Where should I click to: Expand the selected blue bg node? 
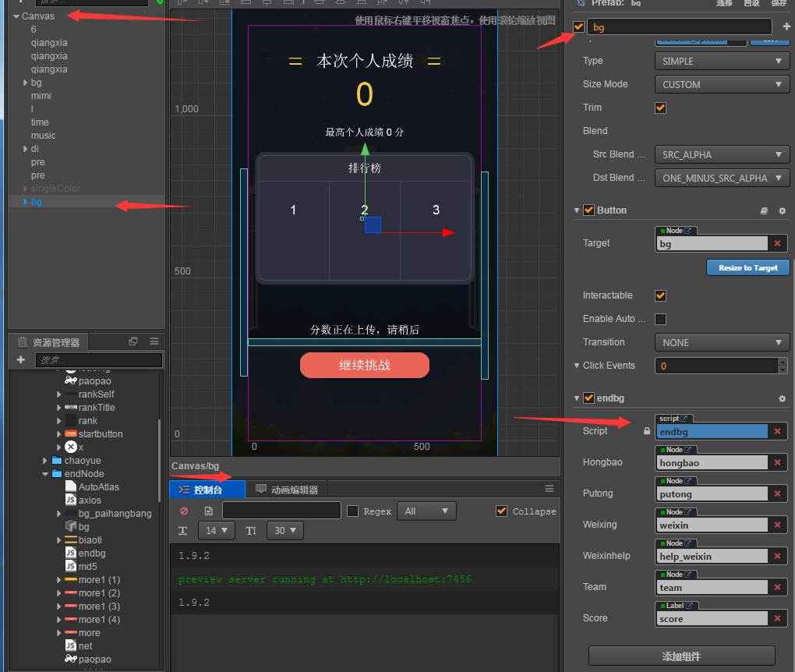pos(26,202)
